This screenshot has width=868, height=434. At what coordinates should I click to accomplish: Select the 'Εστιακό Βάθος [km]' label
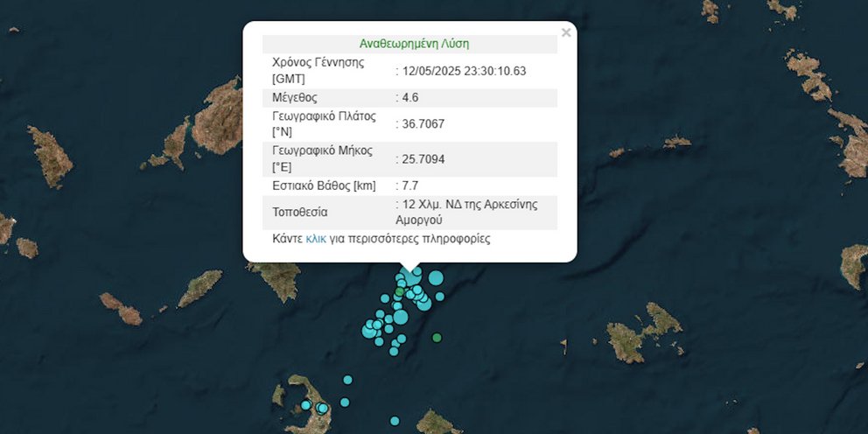point(324,186)
